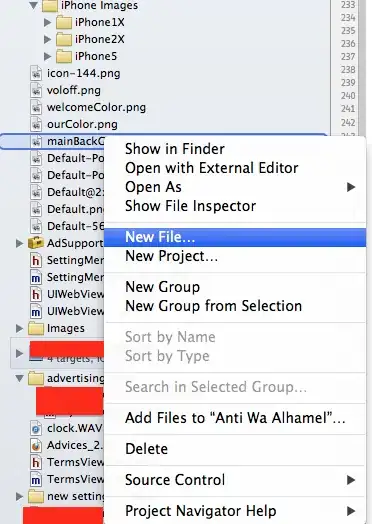Expand the Images folder
This screenshot has width=372, height=524.
[x=19, y=329]
